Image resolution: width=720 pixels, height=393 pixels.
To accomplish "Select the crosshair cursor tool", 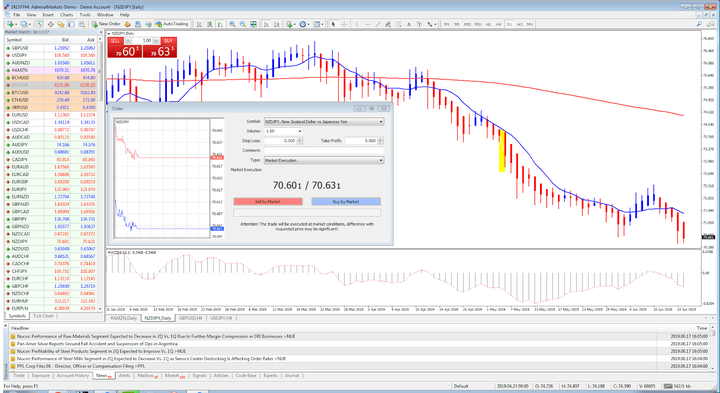I will point(344,24).
